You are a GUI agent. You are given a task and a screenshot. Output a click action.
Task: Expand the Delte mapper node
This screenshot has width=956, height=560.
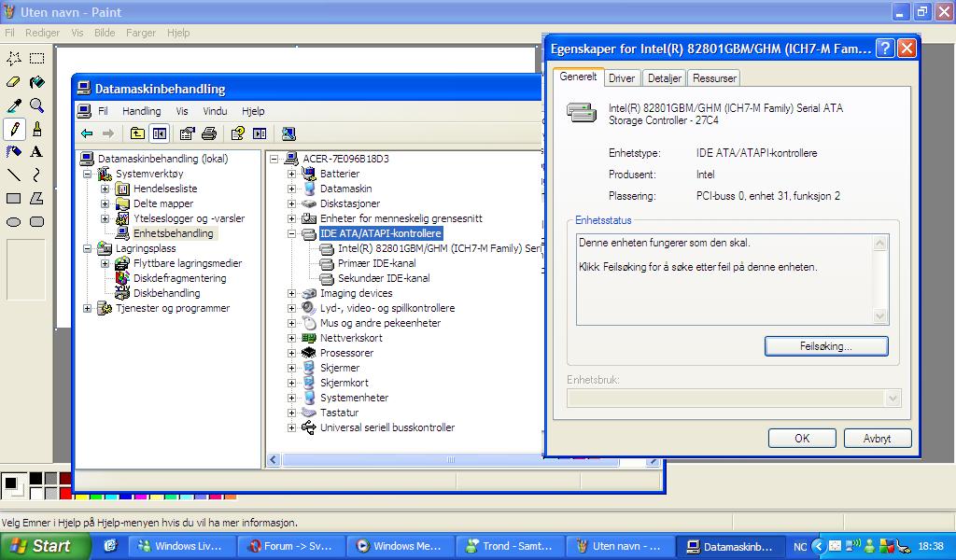105,203
